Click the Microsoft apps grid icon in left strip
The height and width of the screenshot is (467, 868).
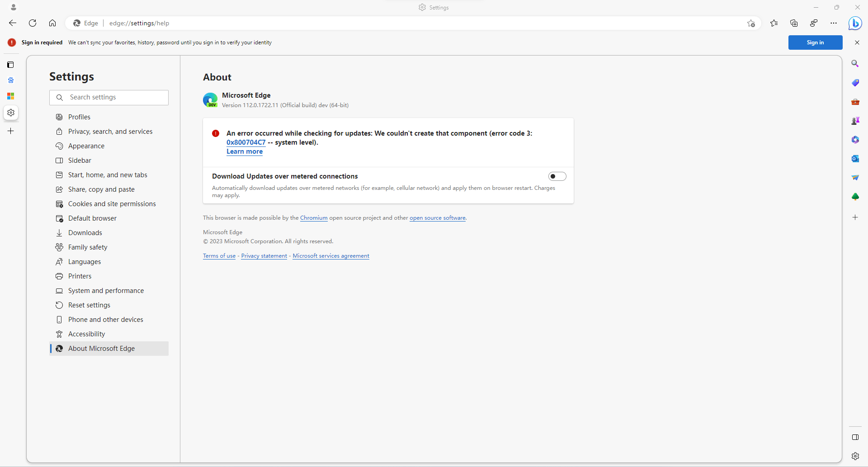11,96
